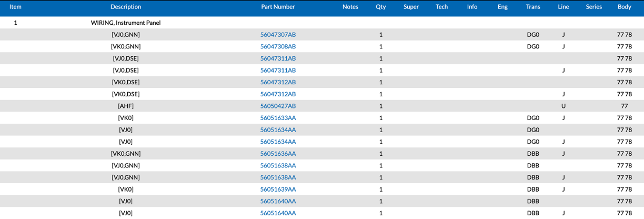Click the Body column header
The image size is (644, 219).
click(624, 7)
